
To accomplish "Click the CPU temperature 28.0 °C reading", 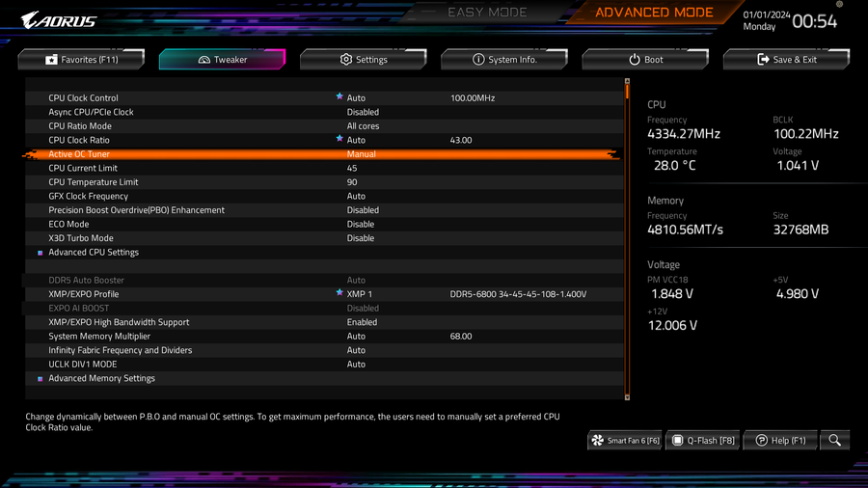I will (x=674, y=166).
